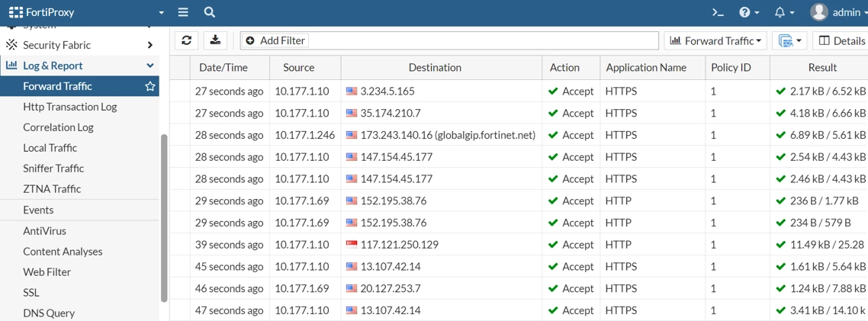Viewport: 868px width, 321px height.
Task: Open DNS Query logs
Action: coord(49,313)
